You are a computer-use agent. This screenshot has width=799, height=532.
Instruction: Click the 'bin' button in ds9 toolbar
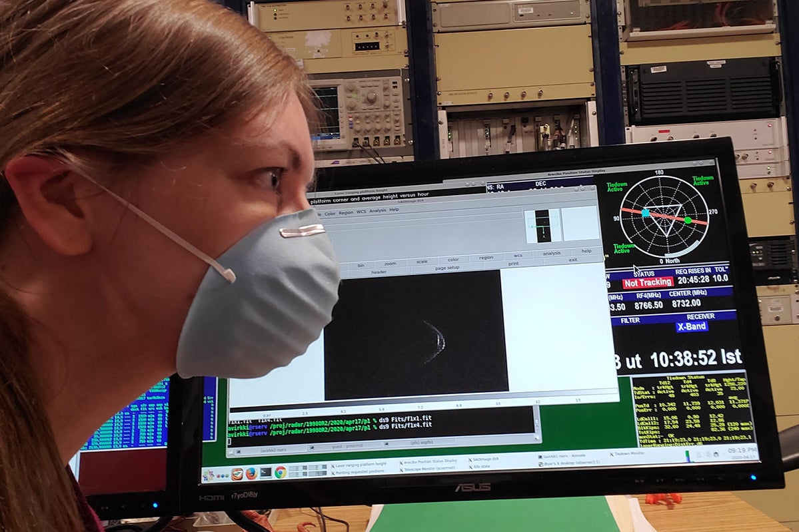361,264
